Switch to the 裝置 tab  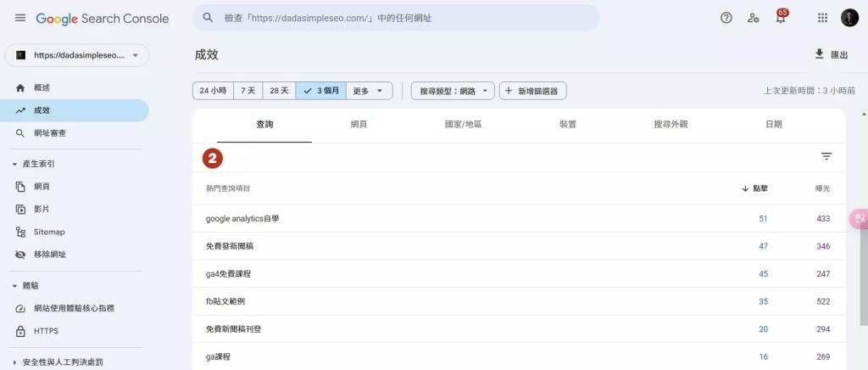coord(568,125)
